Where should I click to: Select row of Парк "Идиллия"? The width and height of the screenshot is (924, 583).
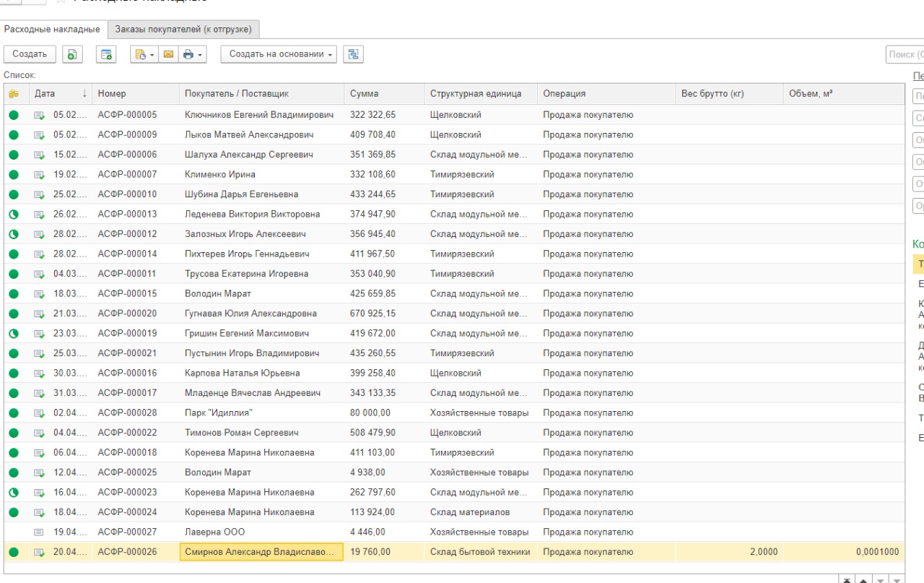pos(218,413)
